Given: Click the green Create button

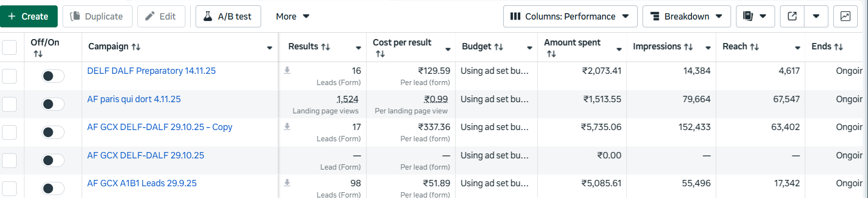Looking at the screenshot, I should [x=29, y=16].
